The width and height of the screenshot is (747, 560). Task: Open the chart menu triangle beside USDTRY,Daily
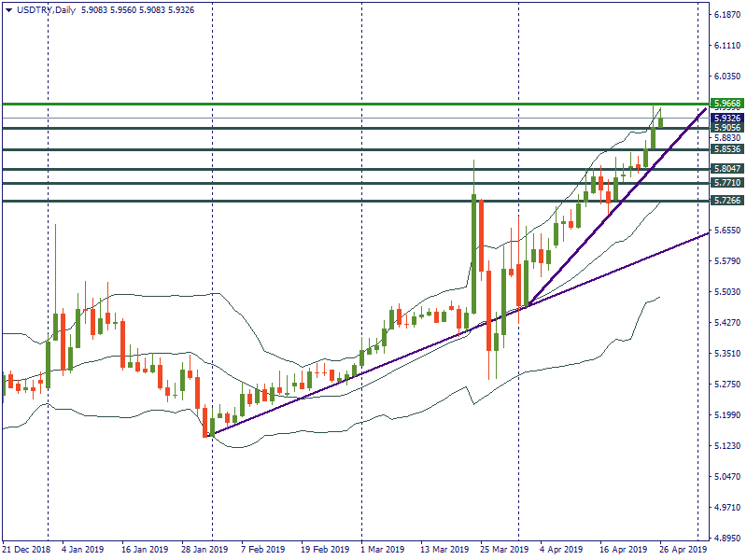[x=8, y=9]
